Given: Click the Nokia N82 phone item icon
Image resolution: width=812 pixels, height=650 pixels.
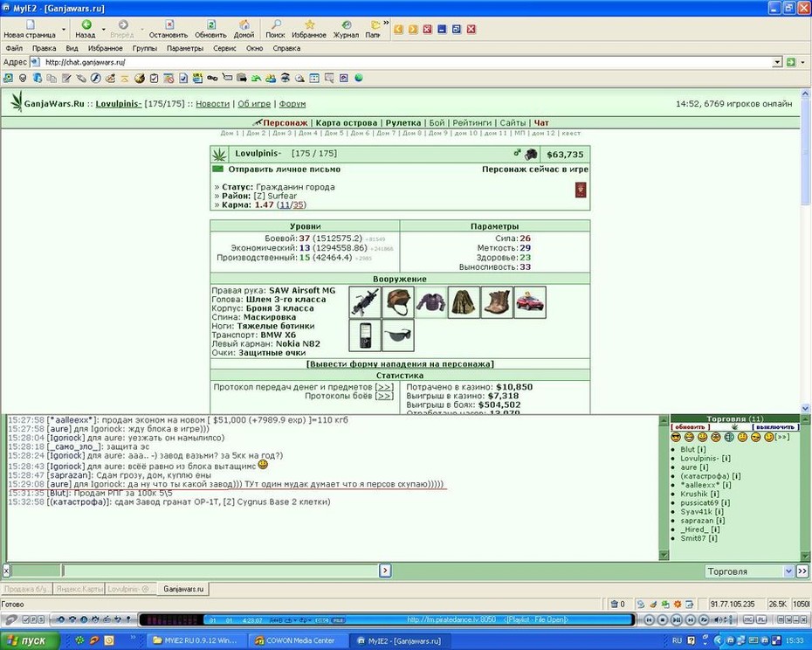Looking at the screenshot, I should (x=365, y=335).
